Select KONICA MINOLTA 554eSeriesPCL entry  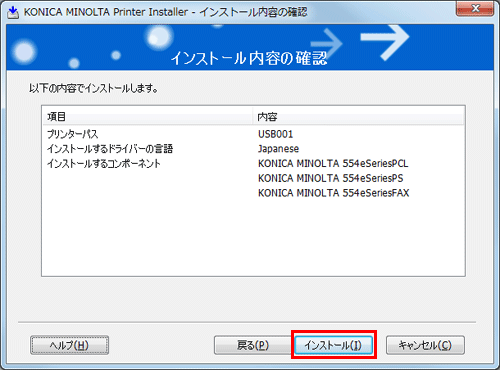click(x=333, y=164)
